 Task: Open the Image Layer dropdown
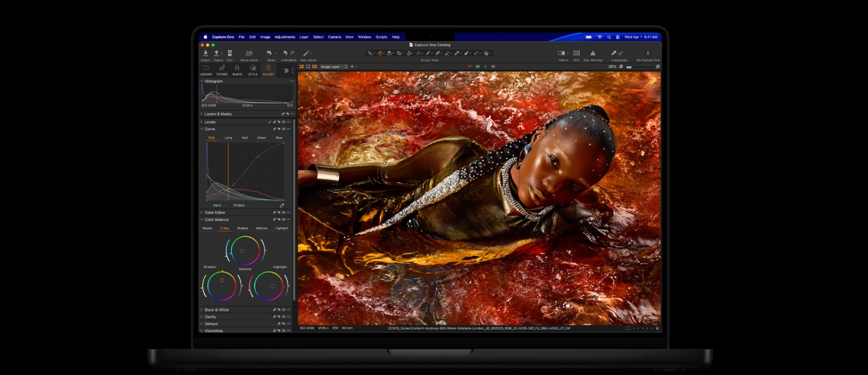click(334, 67)
